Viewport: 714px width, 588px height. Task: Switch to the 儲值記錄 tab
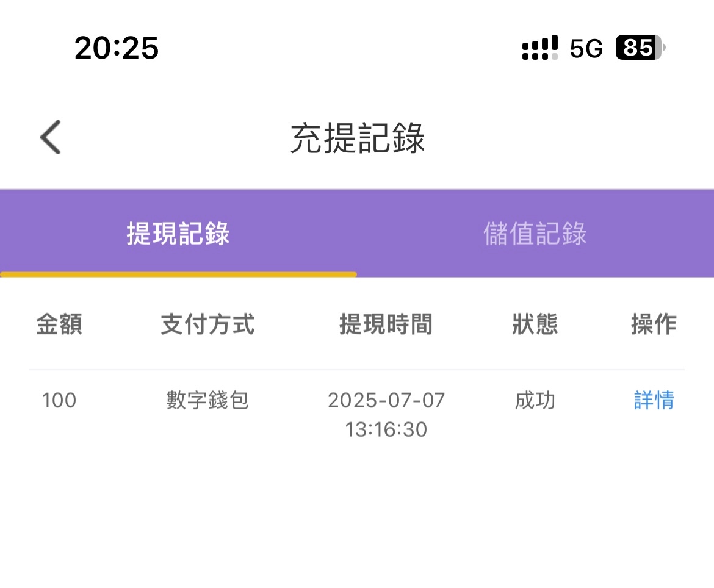pyautogui.click(x=535, y=234)
